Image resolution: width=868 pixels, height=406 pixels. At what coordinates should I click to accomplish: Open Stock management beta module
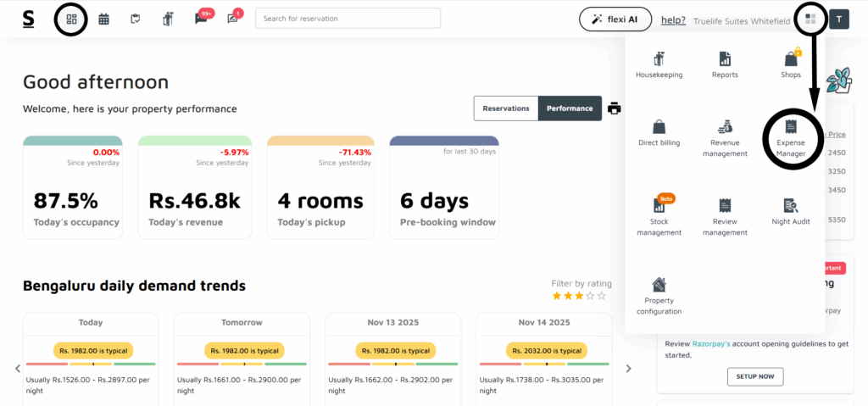(659, 214)
